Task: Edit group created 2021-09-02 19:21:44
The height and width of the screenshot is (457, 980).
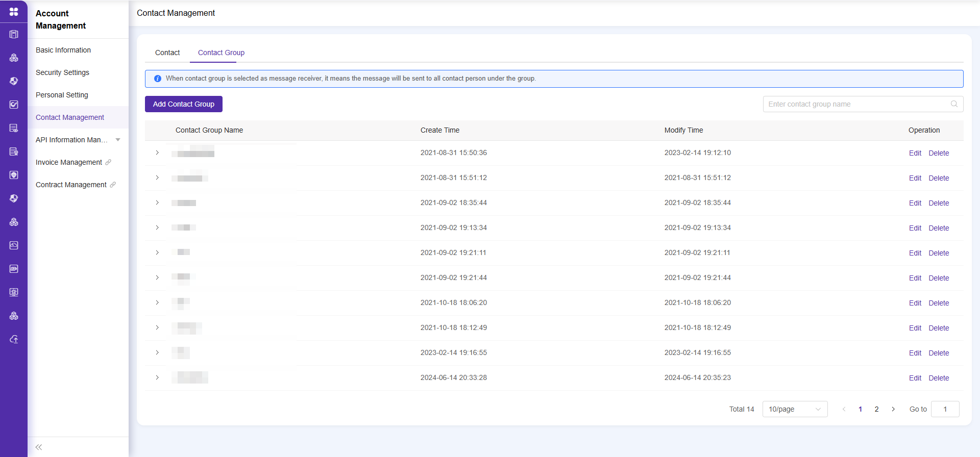Action: [x=915, y=278]
